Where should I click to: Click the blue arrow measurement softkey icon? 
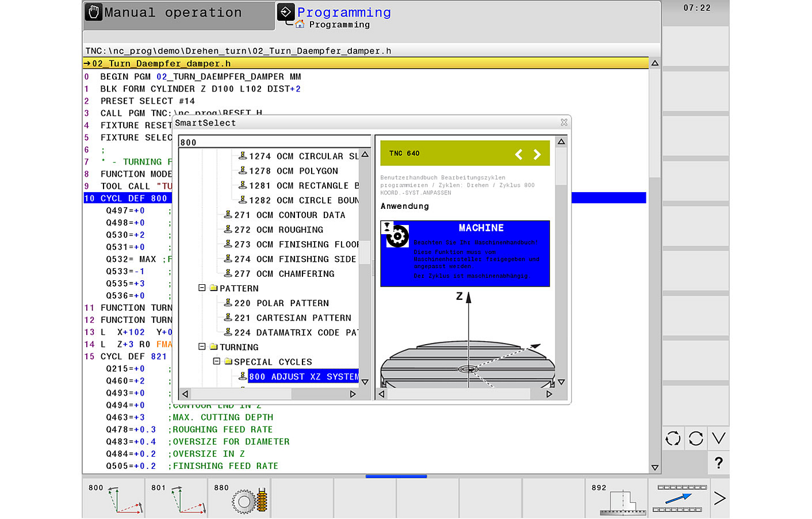coord(682,497)
